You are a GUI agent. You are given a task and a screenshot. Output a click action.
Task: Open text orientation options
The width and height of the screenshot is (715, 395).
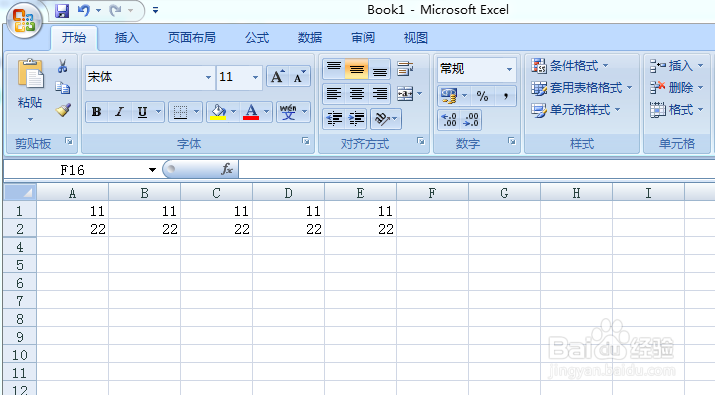[386, 119]
